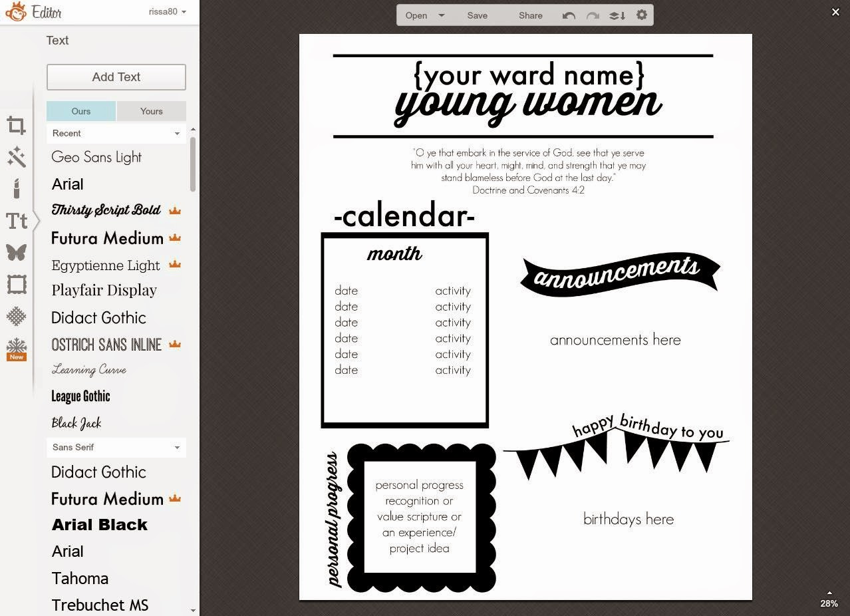Choose the Thirsty Script Bold font

(106, 210)
